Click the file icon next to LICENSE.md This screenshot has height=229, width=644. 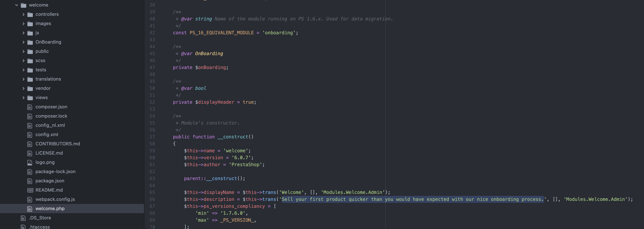[x=29, y=153]
